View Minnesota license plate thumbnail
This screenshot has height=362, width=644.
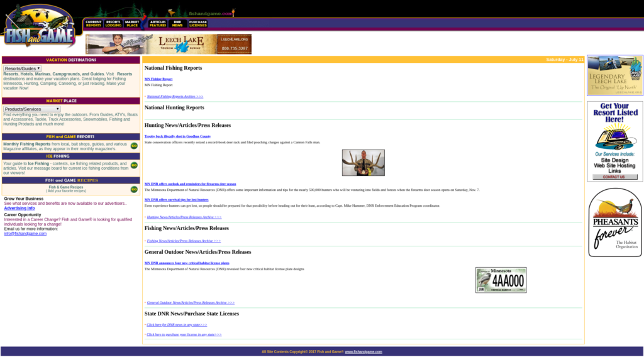pyautogui.click(x=501, y=280)
